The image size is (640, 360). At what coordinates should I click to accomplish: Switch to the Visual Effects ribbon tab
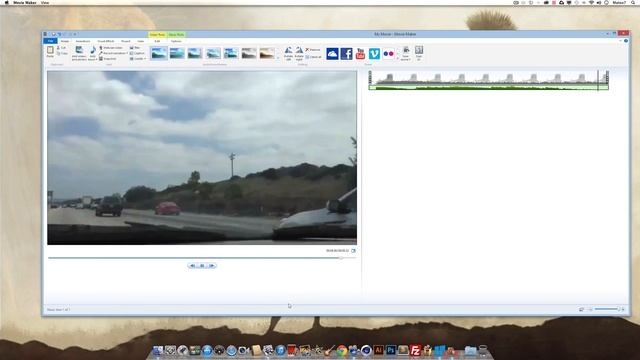coord(106,41)
